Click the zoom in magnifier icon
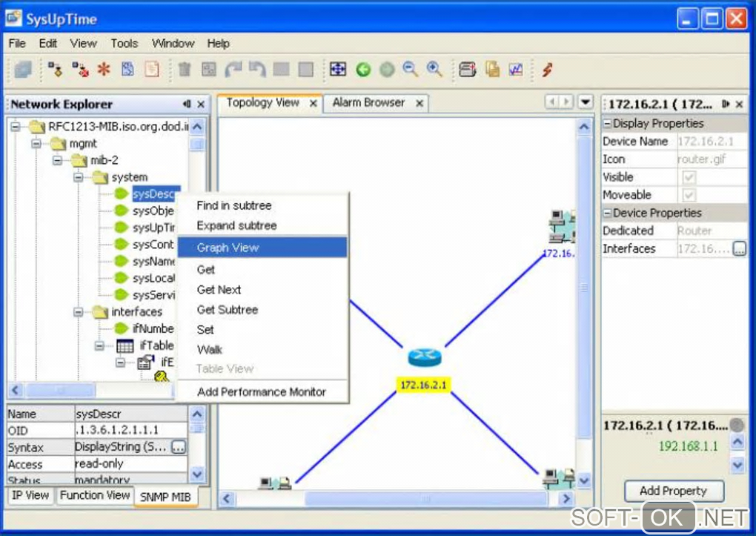This screenshot has width=756, height=536. click(434, 70)
